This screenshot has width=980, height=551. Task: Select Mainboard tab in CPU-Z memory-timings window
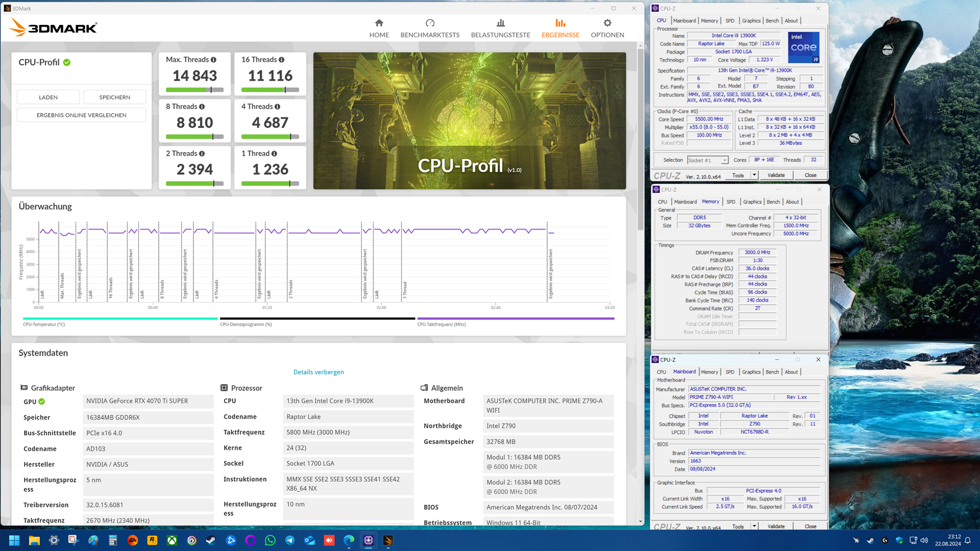pyautogui.click(x=685, y=202)
